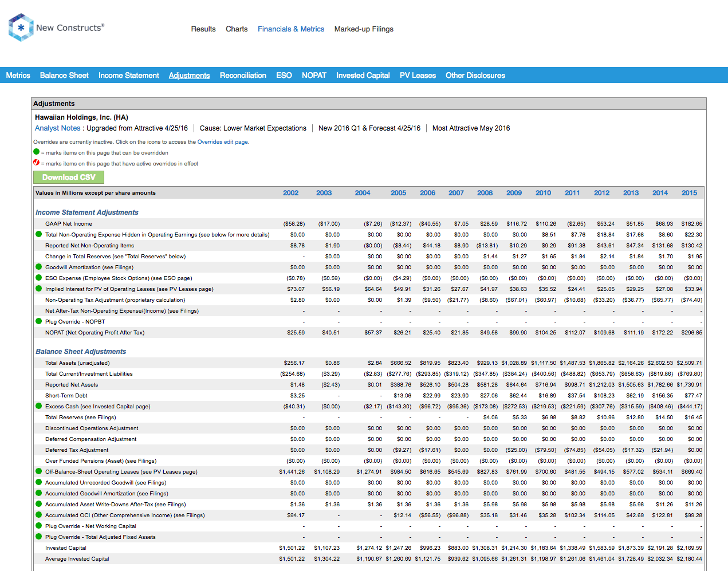Open the Results top navigation item
Image resolution: width=728 pixels, height=571 pixels.
(x=203, y=29)
